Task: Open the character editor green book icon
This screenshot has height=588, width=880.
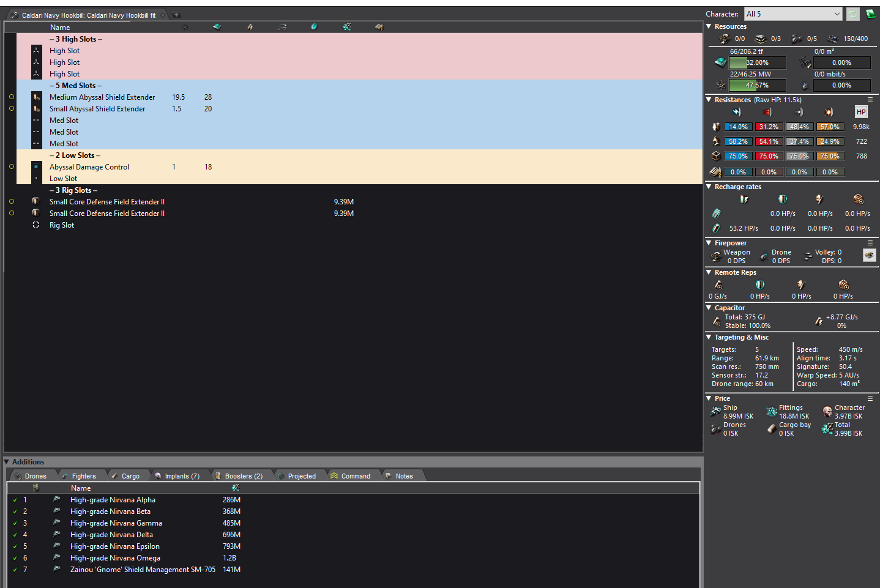Action: point(870,14)
